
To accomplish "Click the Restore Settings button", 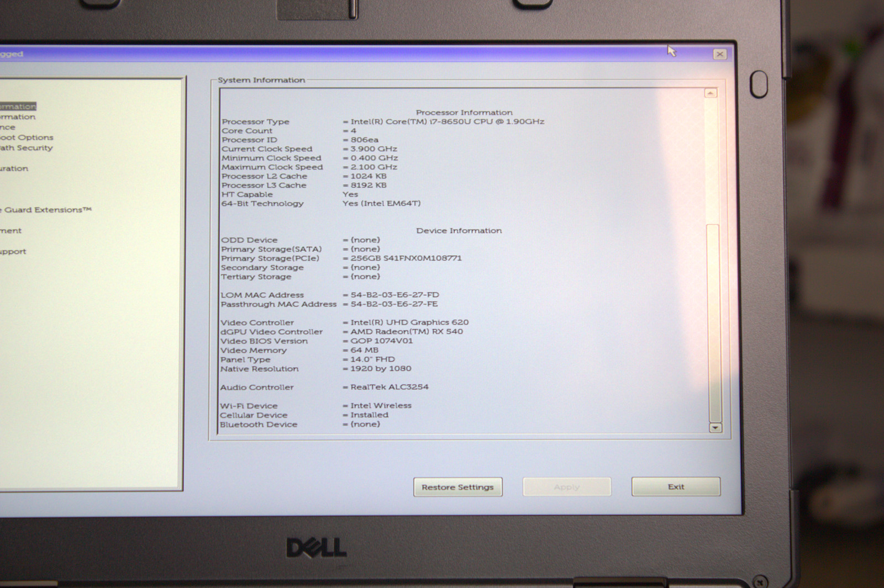I will [x=457, y=487].
